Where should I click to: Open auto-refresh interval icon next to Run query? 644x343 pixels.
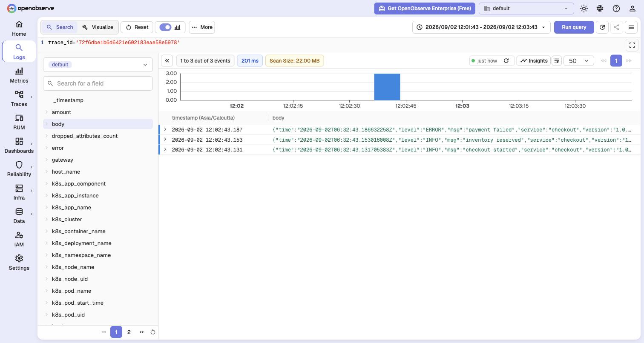[602, 27]
